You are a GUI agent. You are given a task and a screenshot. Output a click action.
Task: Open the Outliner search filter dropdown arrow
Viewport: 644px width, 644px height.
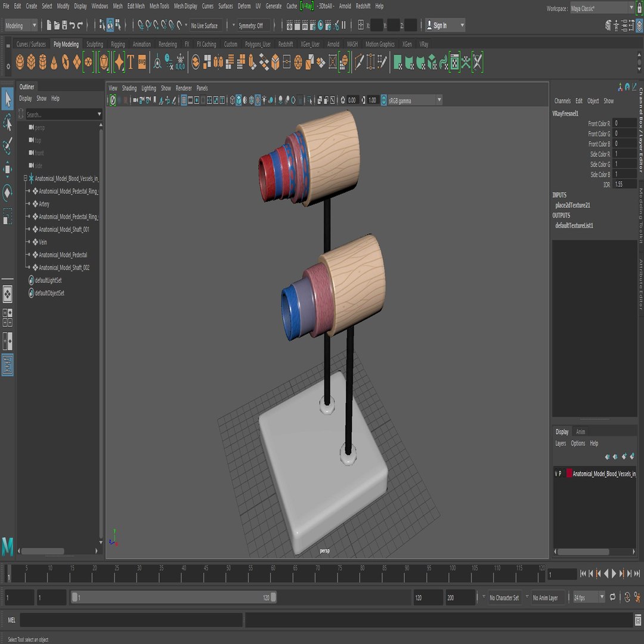pyautogui.click(x=99, y=114)
